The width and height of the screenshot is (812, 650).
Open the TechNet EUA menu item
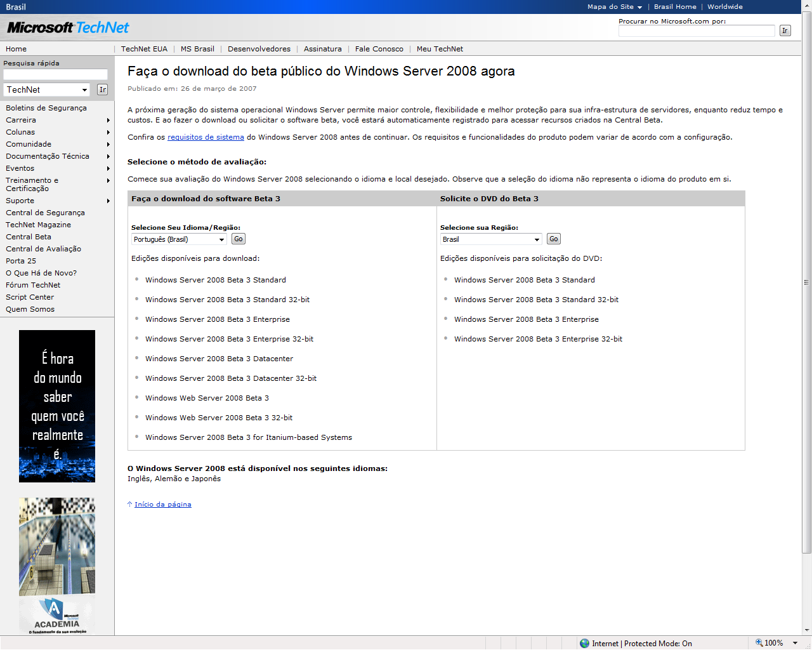click(144, 49)
